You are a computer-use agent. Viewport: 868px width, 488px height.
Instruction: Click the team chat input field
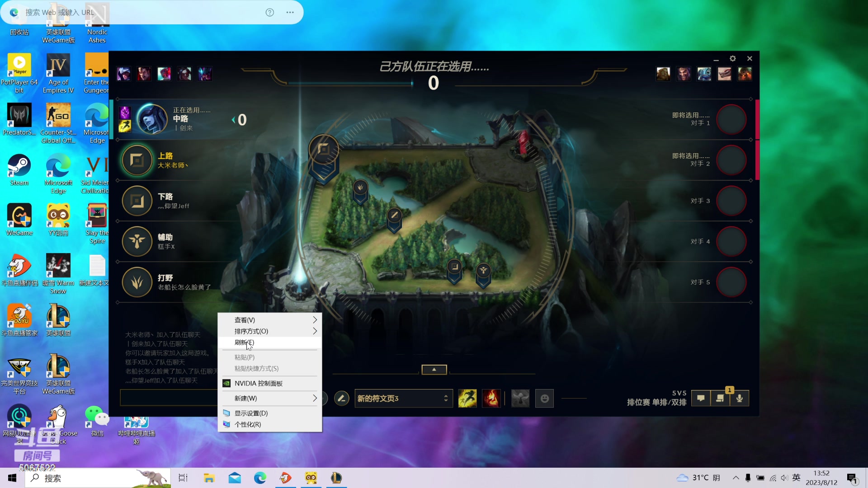tap(169, 398)
